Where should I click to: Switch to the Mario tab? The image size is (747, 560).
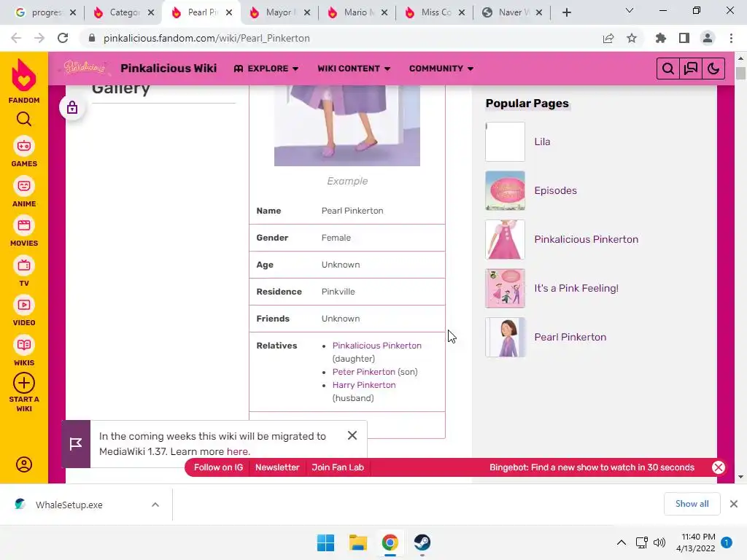pos(357,12)
